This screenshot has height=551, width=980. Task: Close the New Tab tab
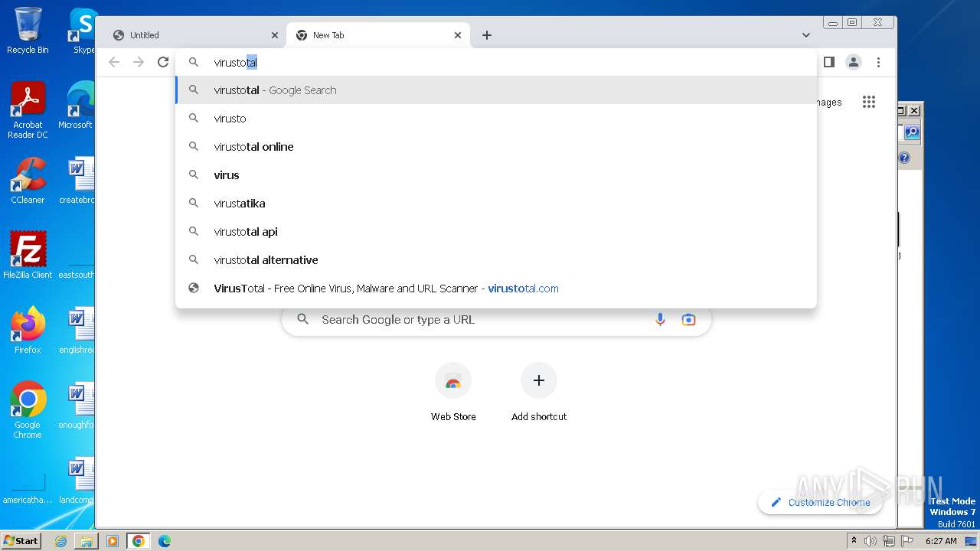[x=458, y=35]
